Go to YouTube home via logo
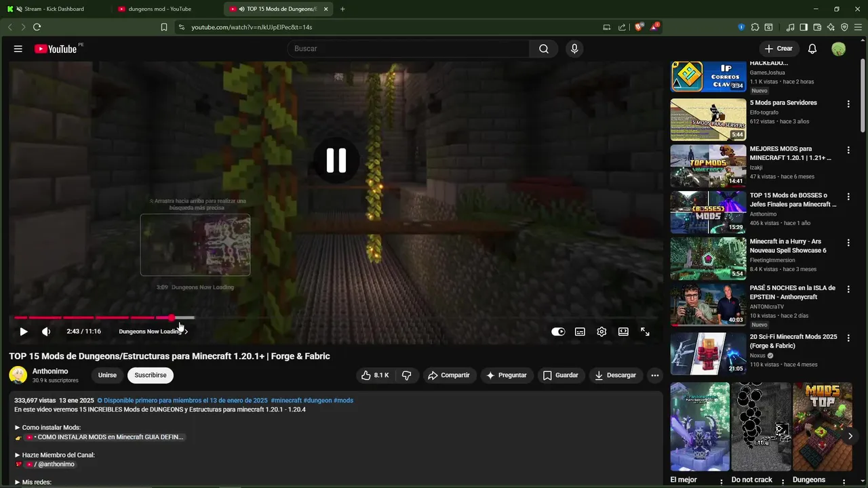The width and height of the screenshot is (868, 488). [56, 49]
